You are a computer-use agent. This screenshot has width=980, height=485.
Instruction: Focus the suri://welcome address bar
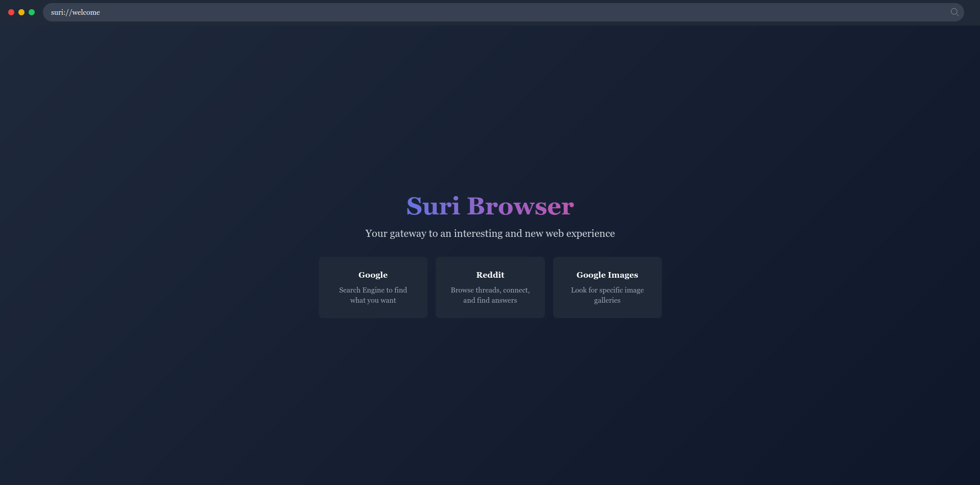pyautogui.click(x=503, y=12)
